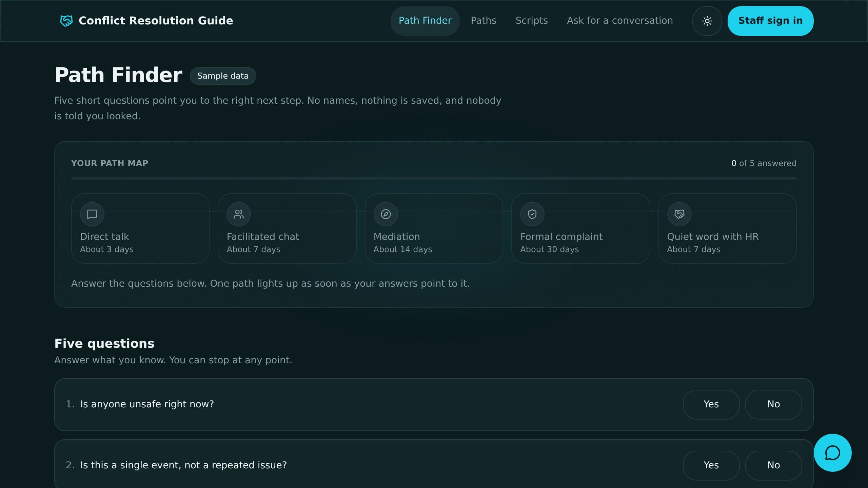Viewport: 868px width, 488px height.
Task: Click the '0 of 5 answered' counter
Action: click(764, 163)
